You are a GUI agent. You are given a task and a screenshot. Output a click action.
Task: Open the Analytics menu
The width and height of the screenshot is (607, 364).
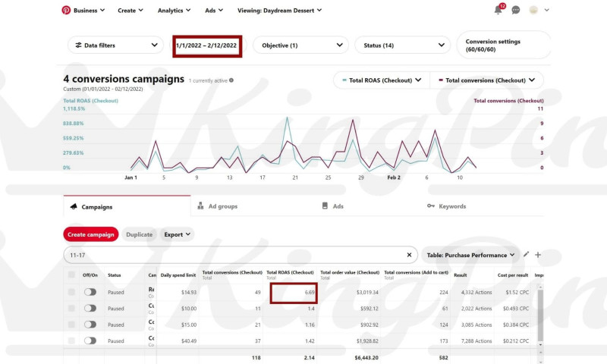coord(174,11)
